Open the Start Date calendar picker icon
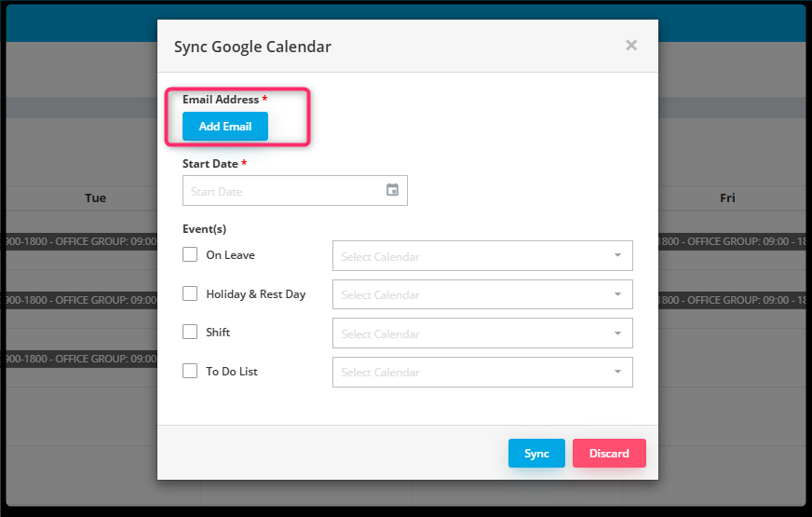Screen dimensions: 812x517 [x=393, y=190]
